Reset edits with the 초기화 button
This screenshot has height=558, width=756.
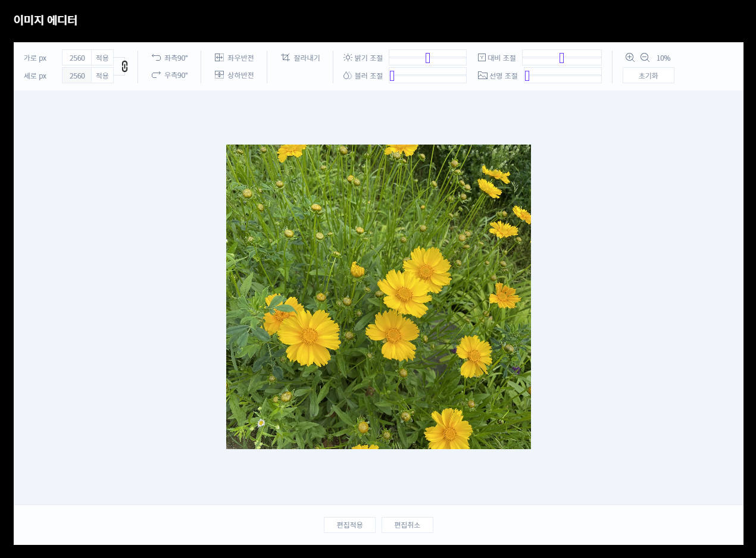[x=648, y=76]
